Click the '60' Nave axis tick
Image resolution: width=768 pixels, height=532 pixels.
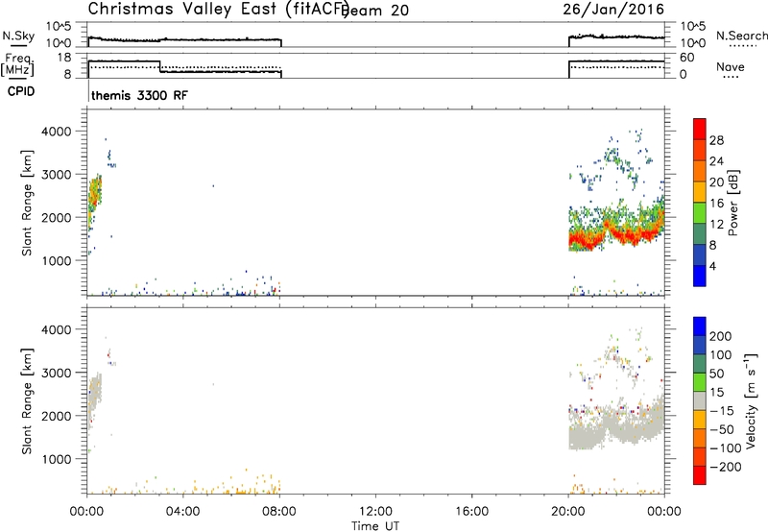point(687,58)
